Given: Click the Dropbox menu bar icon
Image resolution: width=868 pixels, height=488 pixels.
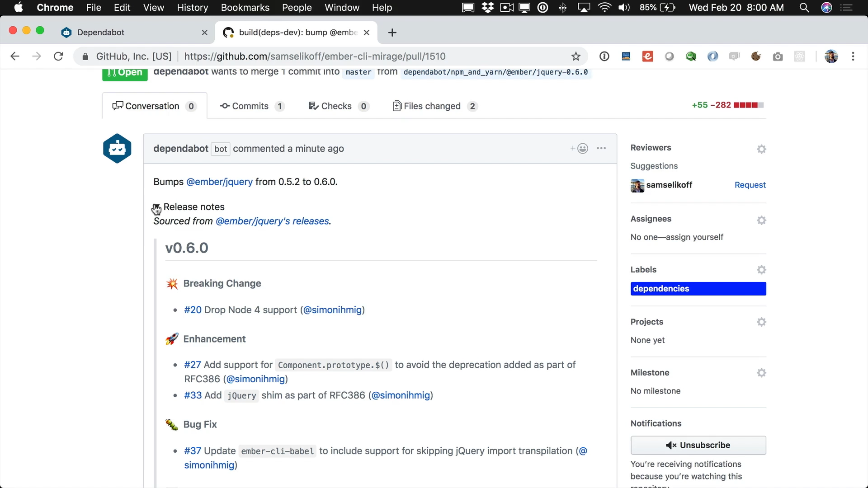Looking at the screenshot, I should pos(488,8).
